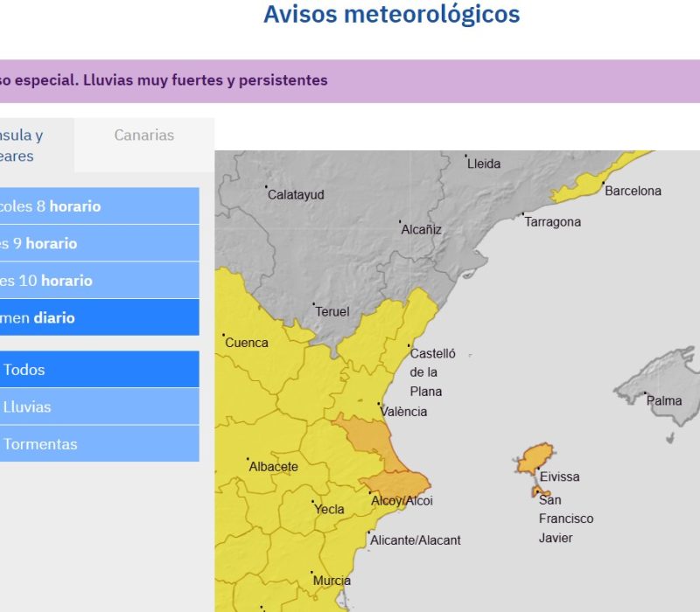Open the Canarias tab
700x612 pixels.
click(x=143, y=136)
